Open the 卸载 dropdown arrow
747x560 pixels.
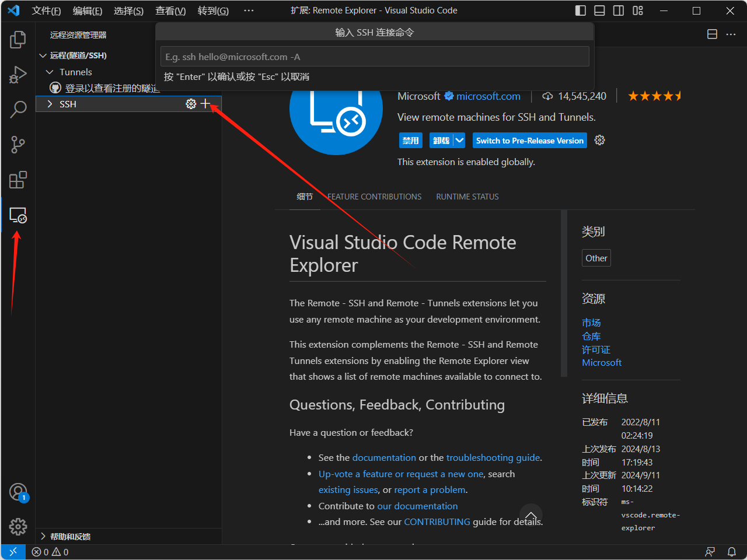point(459,140)
